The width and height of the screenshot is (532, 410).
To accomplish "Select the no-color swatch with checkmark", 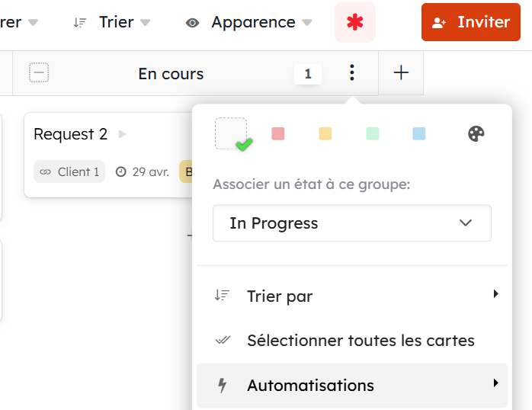I will click(x=231, y=133).
